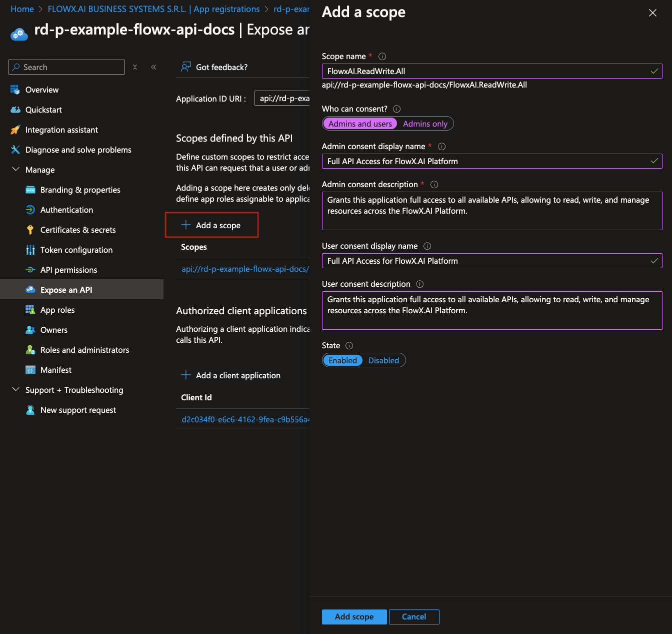
Task: Clear the sidebar search with X icon
Action: tap(135, 67)
